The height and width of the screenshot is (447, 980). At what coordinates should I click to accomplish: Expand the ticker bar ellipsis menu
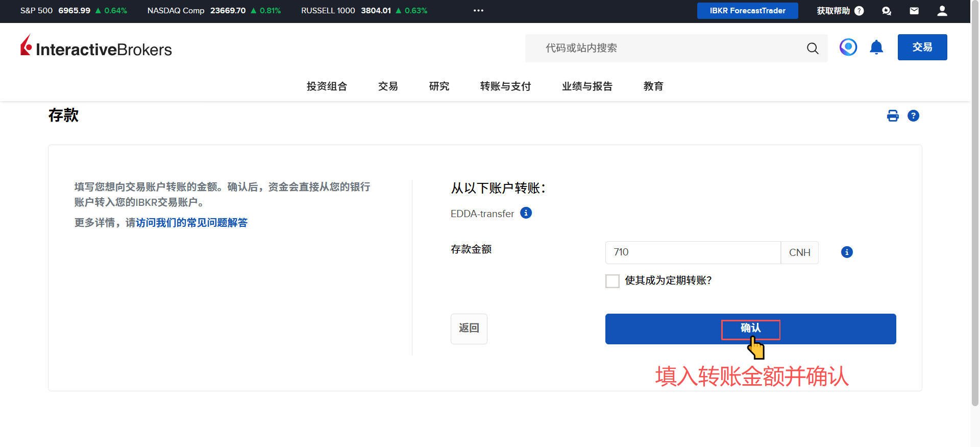pyautogui.click(x=478, y=11)
